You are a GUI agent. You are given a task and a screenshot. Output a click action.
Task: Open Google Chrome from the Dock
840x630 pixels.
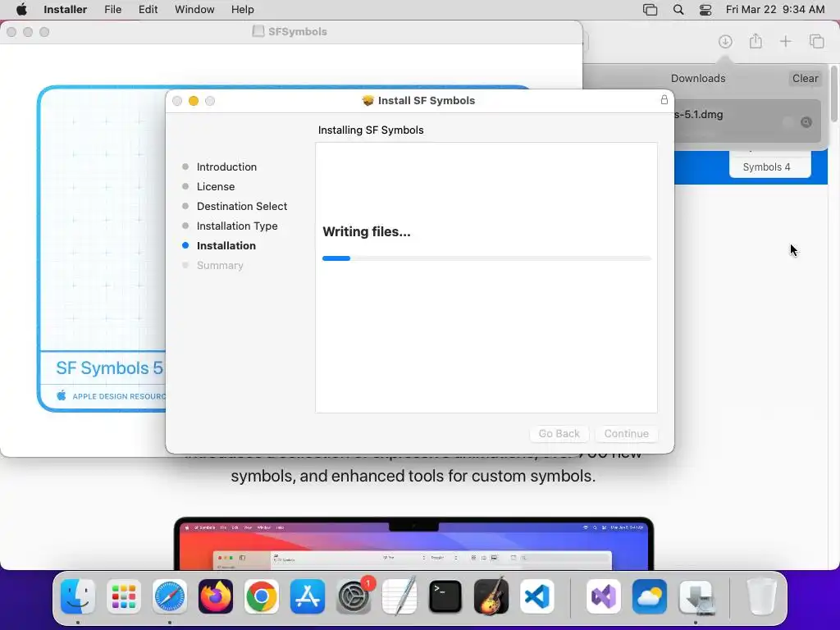click(262, 596)
